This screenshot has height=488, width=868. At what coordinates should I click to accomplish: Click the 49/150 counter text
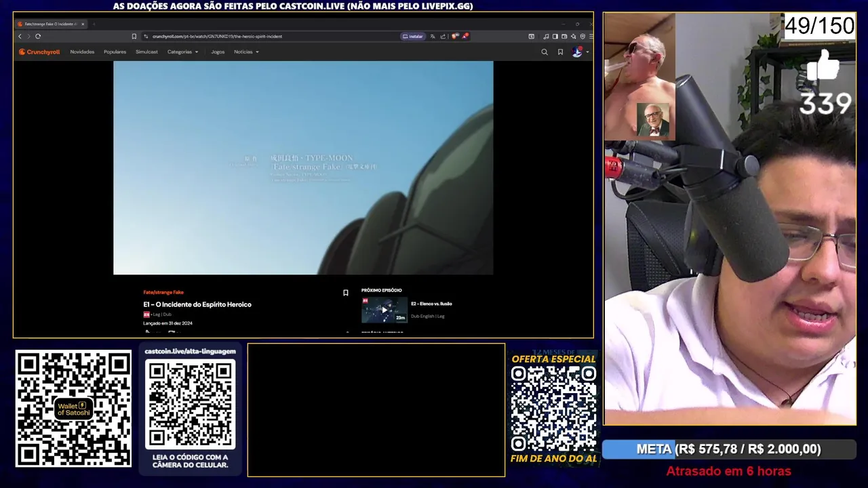[819, 26]
